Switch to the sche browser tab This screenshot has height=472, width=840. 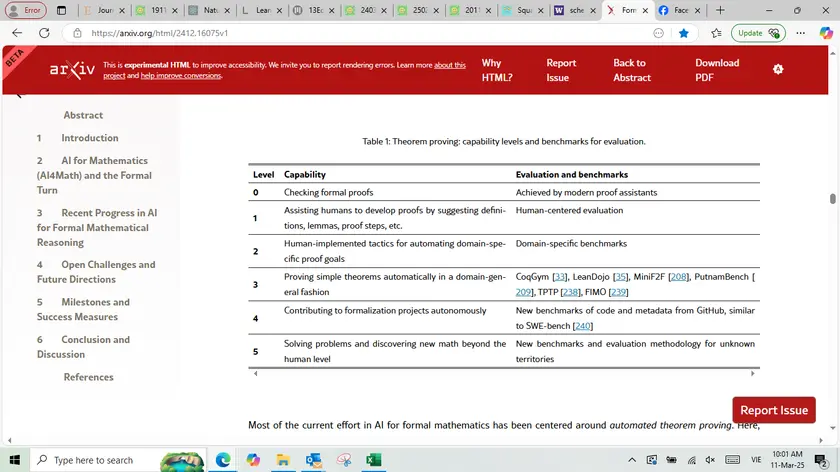(576, 10)
